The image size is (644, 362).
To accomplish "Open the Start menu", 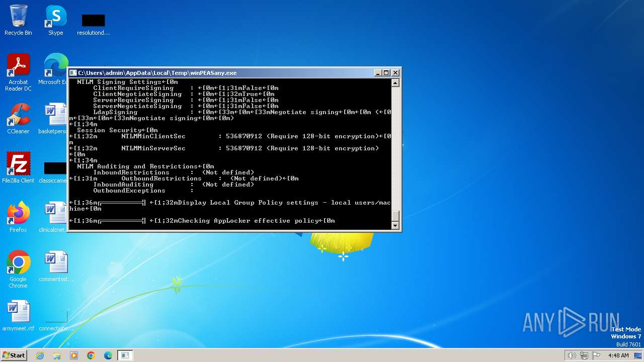I will point(14,355).
